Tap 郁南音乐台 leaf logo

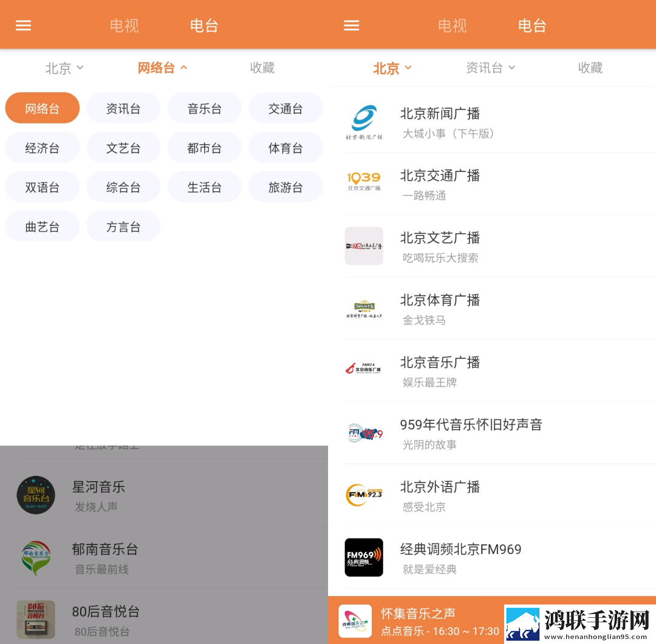[x=36, y=558]
